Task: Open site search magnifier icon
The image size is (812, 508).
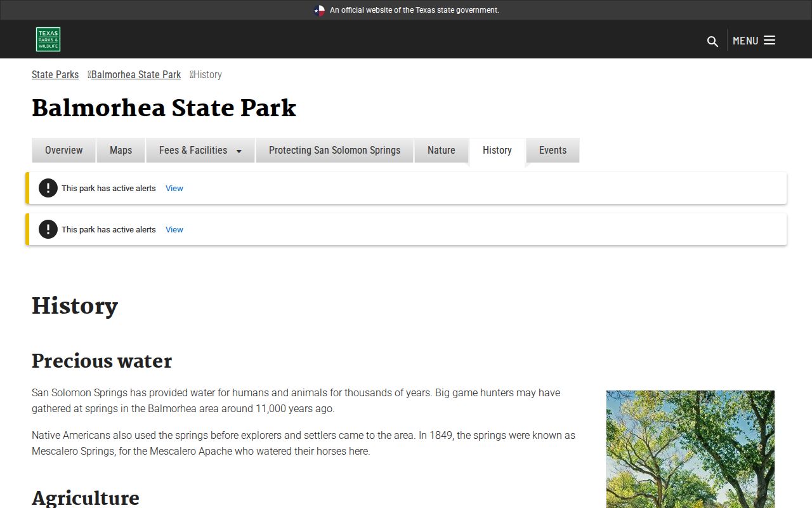Action: 712,41
